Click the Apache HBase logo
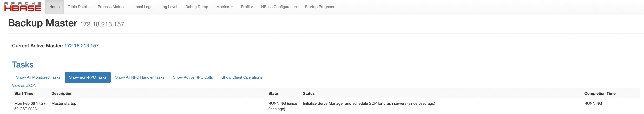This screenshot has width=644, height=114. pyautogui.click(x=23, y=7)
